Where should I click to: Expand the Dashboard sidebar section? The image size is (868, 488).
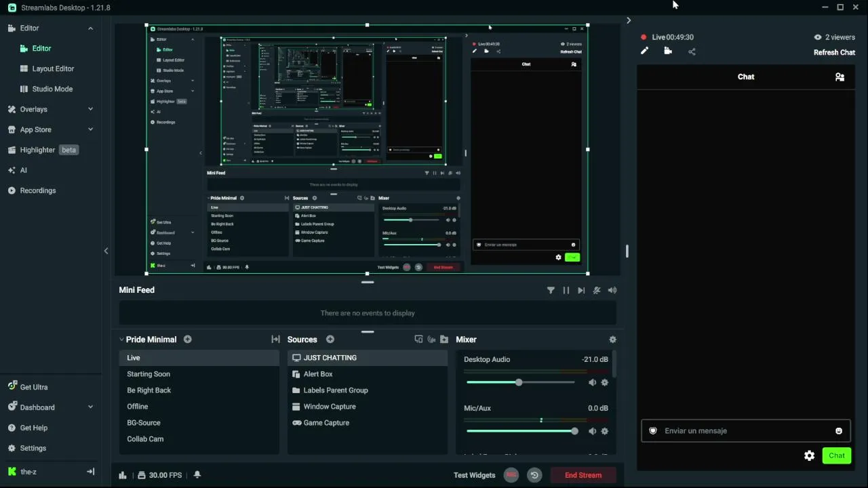coord(91,407)
